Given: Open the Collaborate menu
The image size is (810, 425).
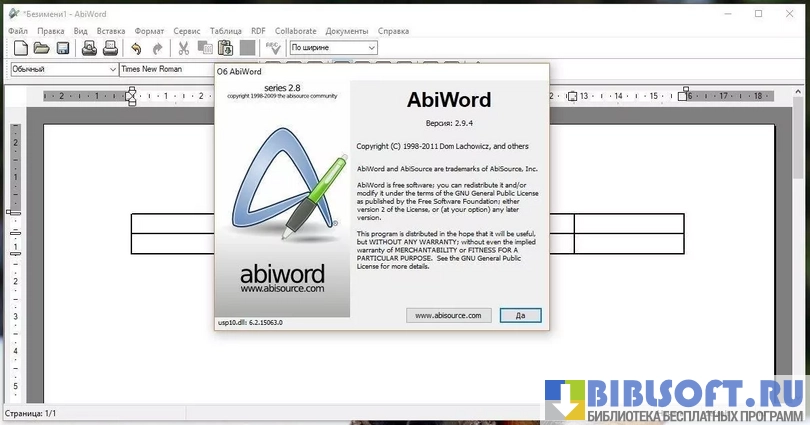Looking at the screenshot, I should (295, 31).
